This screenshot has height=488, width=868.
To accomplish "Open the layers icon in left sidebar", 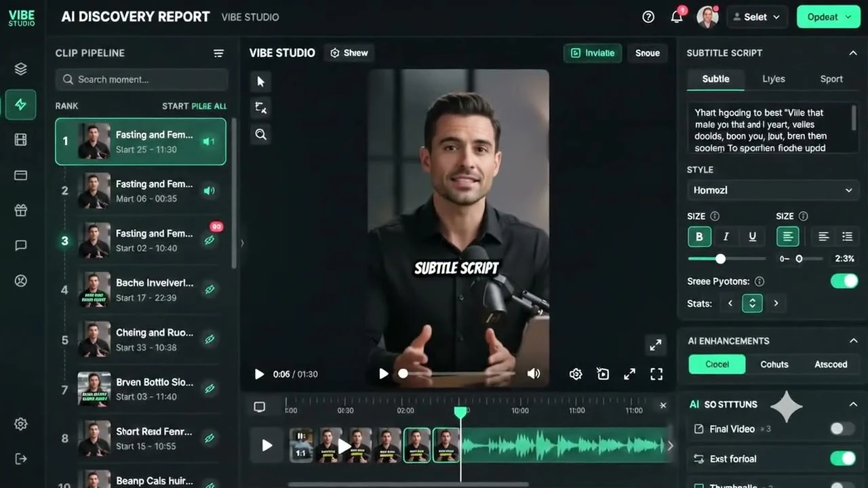I will [x=20, y=69].
